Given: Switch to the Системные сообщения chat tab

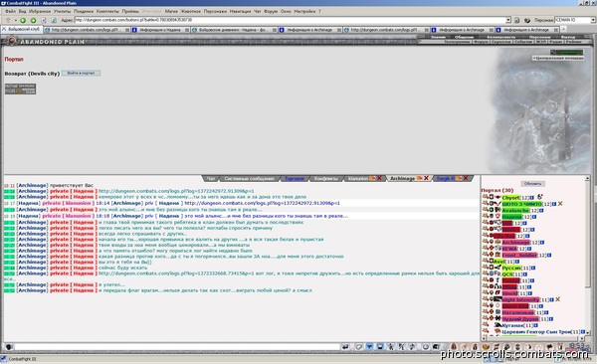Looking at the screenshot, I should click(x=249, y=179).
